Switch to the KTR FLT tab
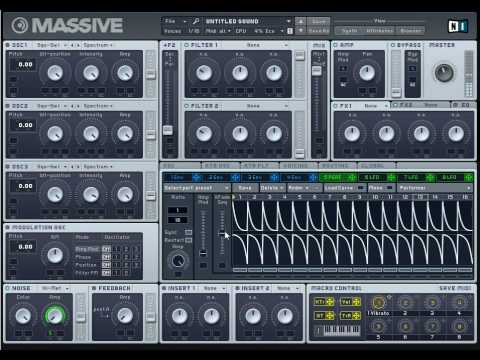Screen dimensions: 480x360 (260, 166)
